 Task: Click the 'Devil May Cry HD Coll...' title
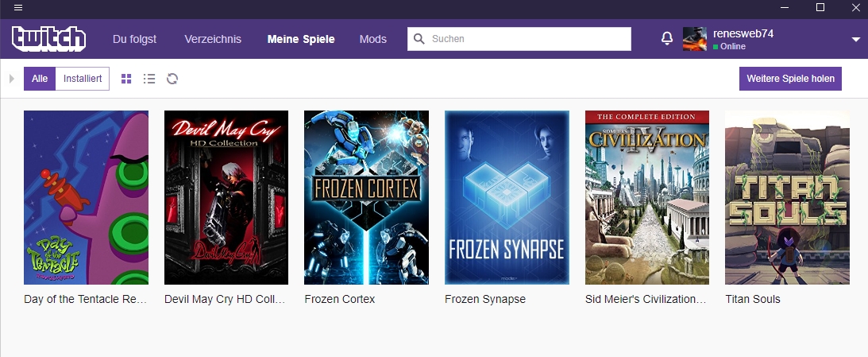pyautogui.click(x=226, y=299)
